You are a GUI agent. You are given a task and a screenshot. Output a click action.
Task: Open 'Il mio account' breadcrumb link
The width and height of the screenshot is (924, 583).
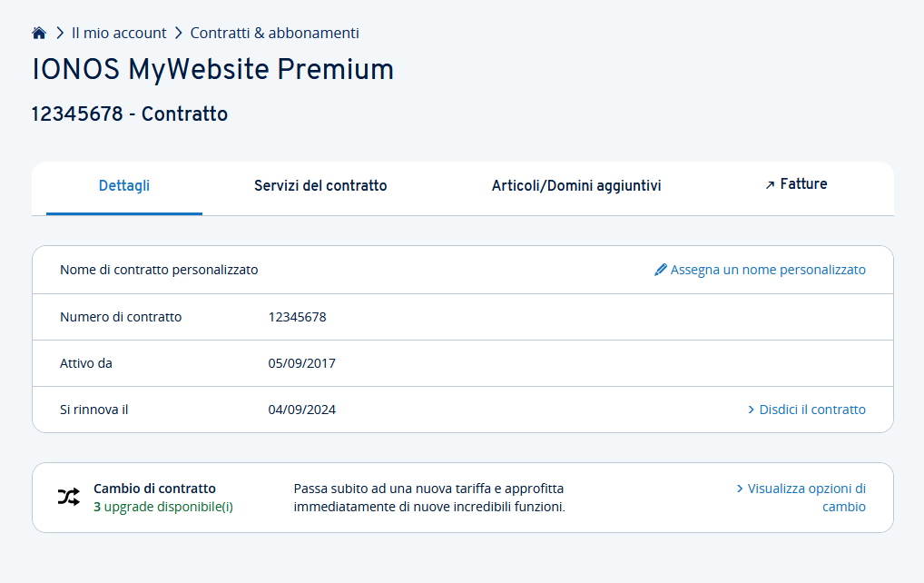119,33
